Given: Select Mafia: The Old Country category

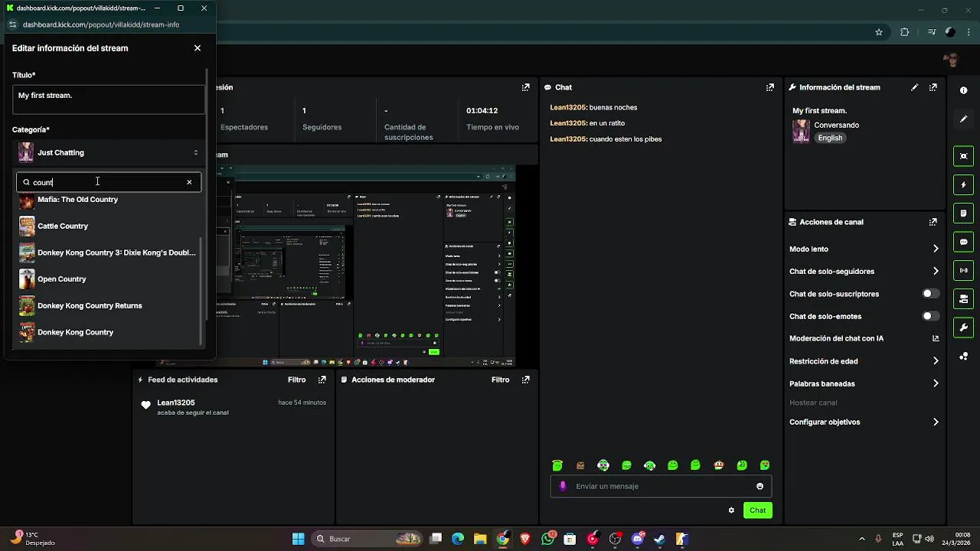Looking at the screenshot, I should pyautogui.click(x=107, y=200).
